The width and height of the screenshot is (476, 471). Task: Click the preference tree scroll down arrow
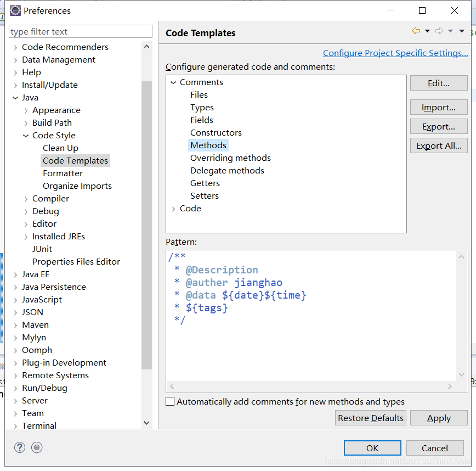point(146,423)
